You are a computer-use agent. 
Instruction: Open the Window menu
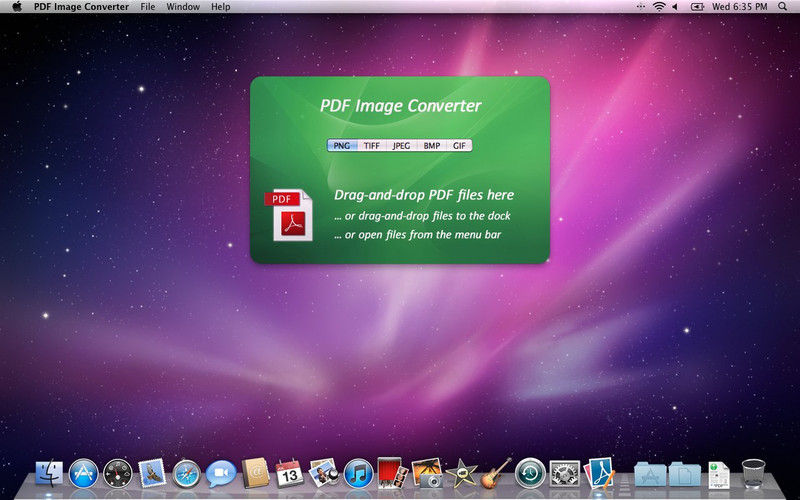coord(183,7)
